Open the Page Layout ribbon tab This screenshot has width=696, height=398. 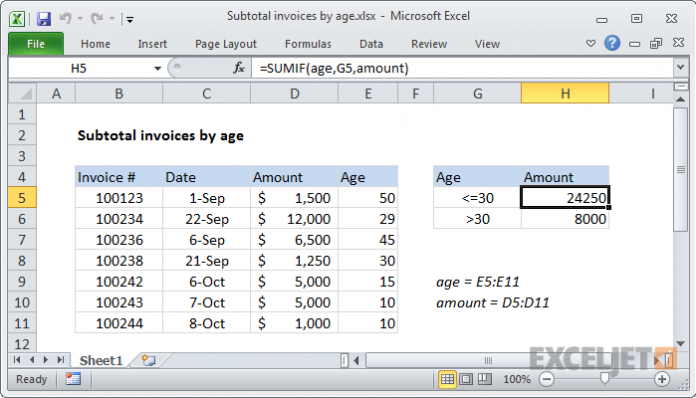click(x=225, y=44)
